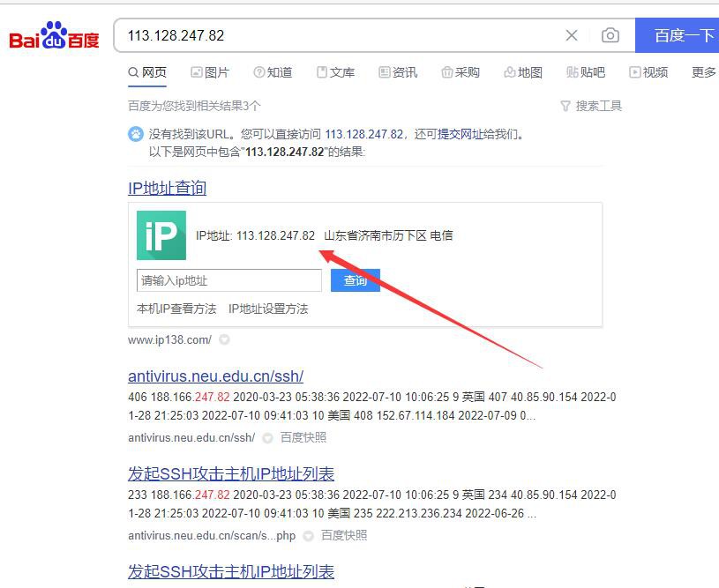Focus the search box containing 113.128.247.82
Screen dimensions: 719x588
point(340,35)
